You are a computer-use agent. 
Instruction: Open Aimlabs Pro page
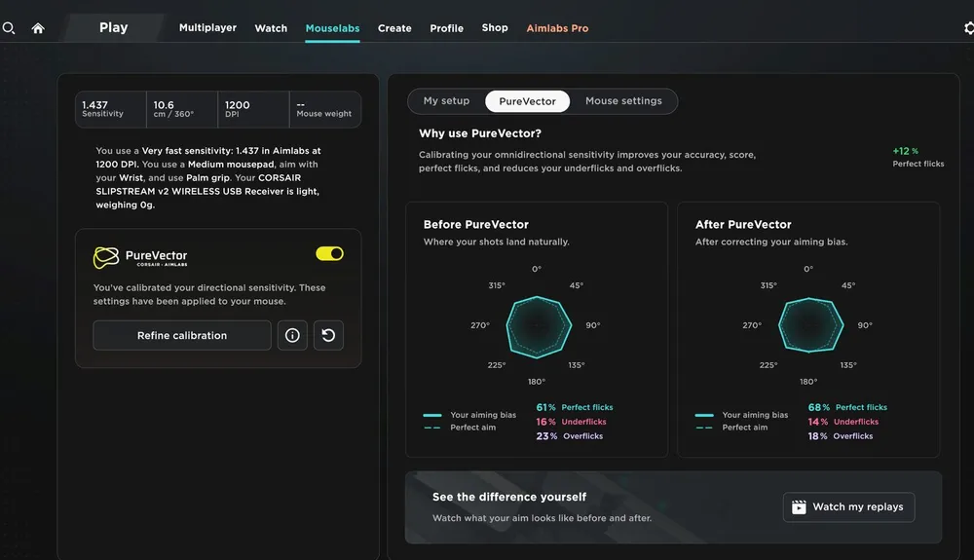[x=557, y=28]
